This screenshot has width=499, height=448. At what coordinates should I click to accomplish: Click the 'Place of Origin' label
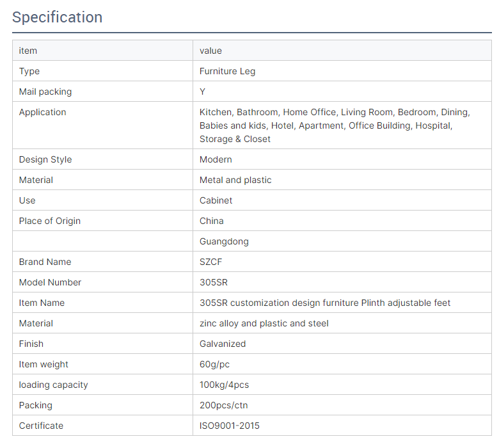[50, 221]
